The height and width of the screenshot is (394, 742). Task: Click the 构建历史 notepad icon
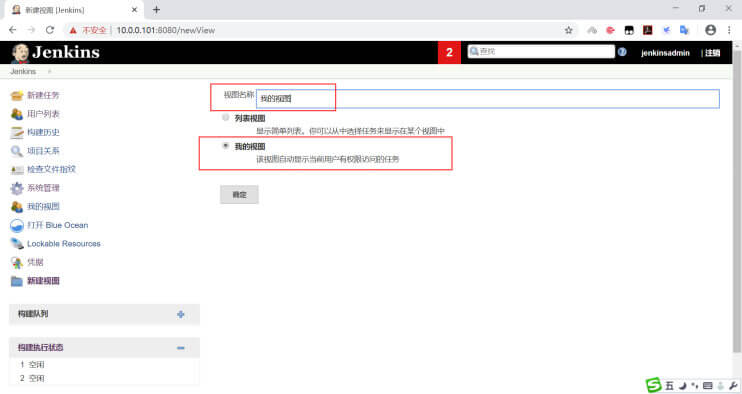pos(17,132)
